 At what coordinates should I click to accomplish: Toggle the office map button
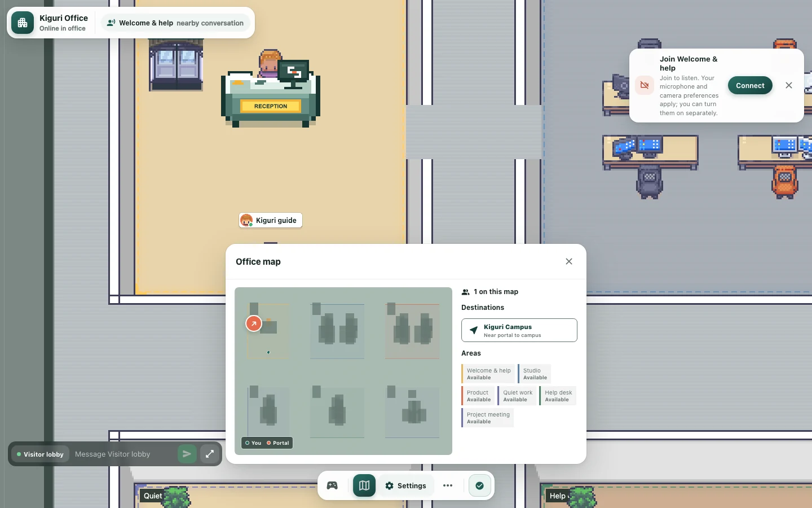364,485
